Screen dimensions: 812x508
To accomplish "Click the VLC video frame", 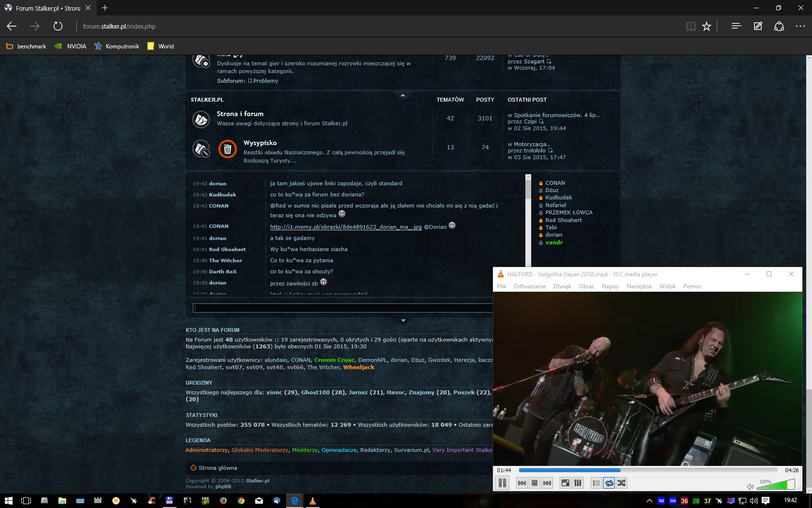I will (x=648, y=378).
